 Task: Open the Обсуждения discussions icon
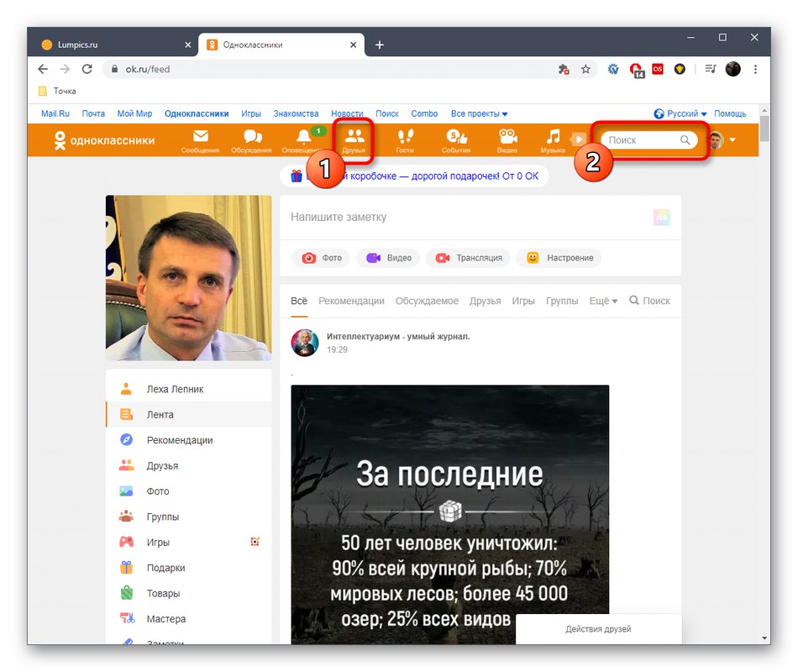click(251, 139)
